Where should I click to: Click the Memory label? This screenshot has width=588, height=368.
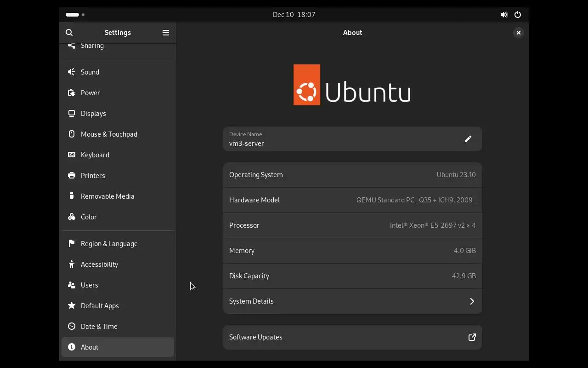[242, 251]
